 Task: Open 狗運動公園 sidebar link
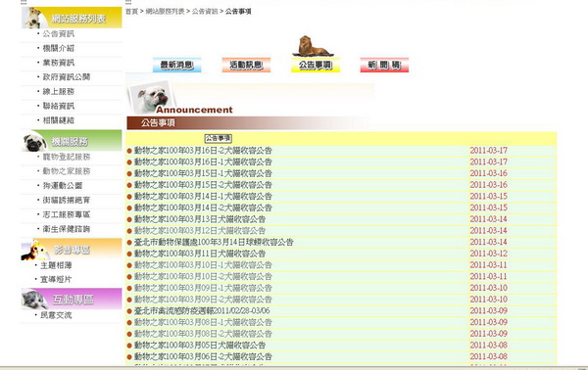click(63, 186)
